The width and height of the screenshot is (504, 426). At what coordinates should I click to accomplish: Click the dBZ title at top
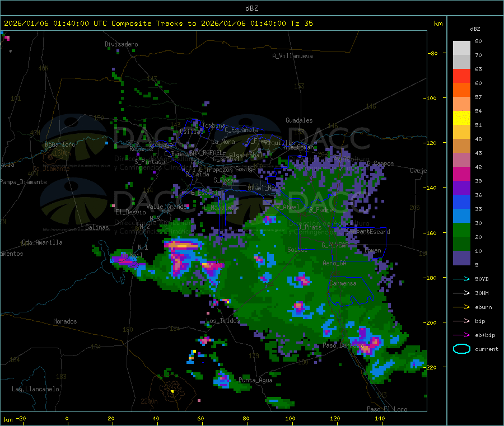tap(251, 8)
